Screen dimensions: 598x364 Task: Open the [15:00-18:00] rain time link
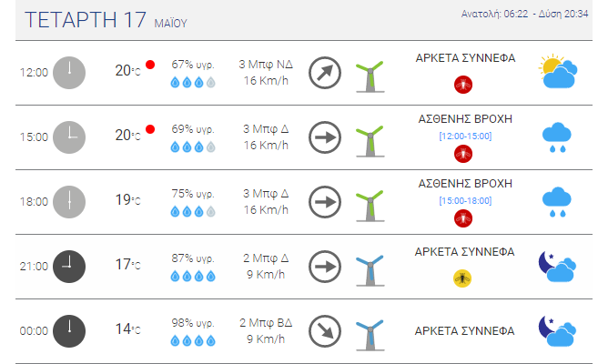coord(465,200)
